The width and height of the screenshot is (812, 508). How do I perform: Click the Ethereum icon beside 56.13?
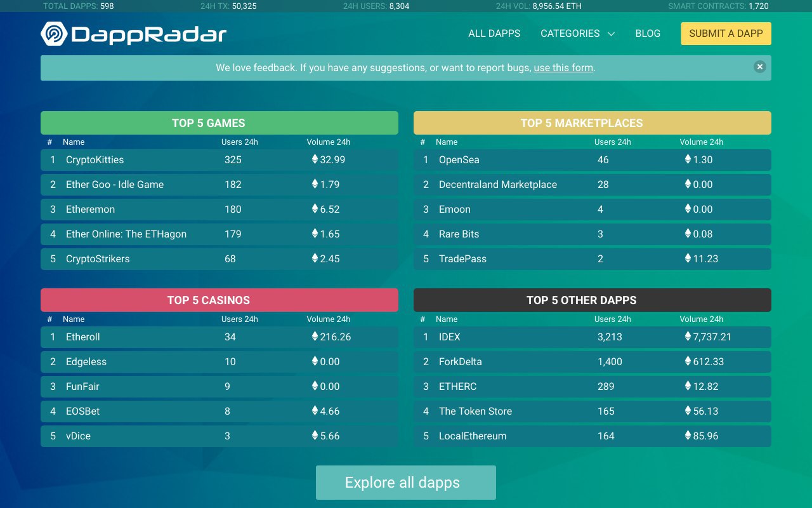(x=688, y=411)
